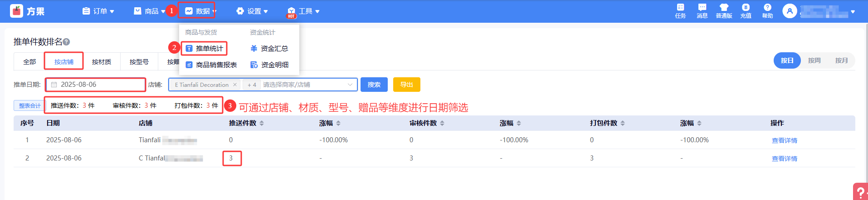This screenshot has height=200, width=868.
Task: Open the 消息 messages icon
Action: [x=702, y=7]
